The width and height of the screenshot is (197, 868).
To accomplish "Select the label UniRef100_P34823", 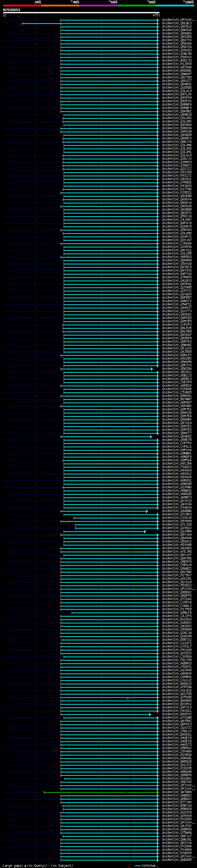I will pyautogui.click(x=177, y=467).
